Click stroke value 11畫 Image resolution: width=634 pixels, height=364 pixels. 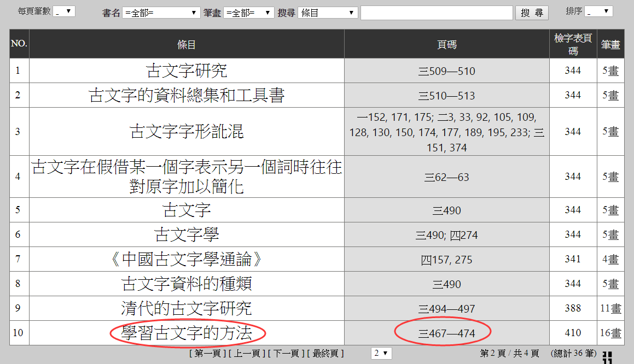[x=610, y=309]
